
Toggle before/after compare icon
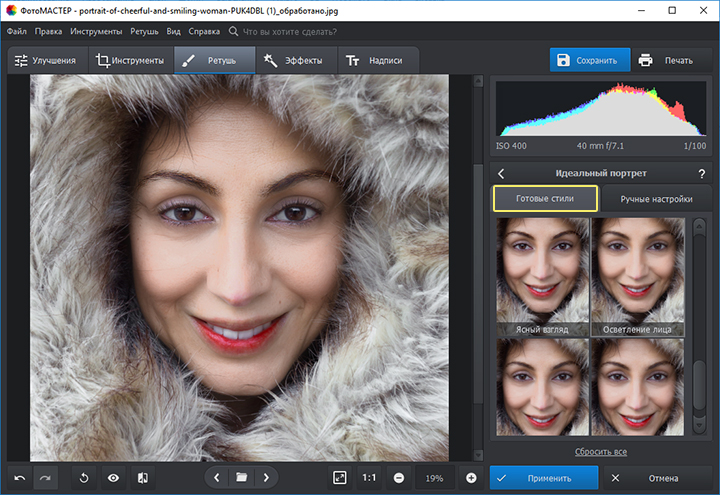point(142,478)
